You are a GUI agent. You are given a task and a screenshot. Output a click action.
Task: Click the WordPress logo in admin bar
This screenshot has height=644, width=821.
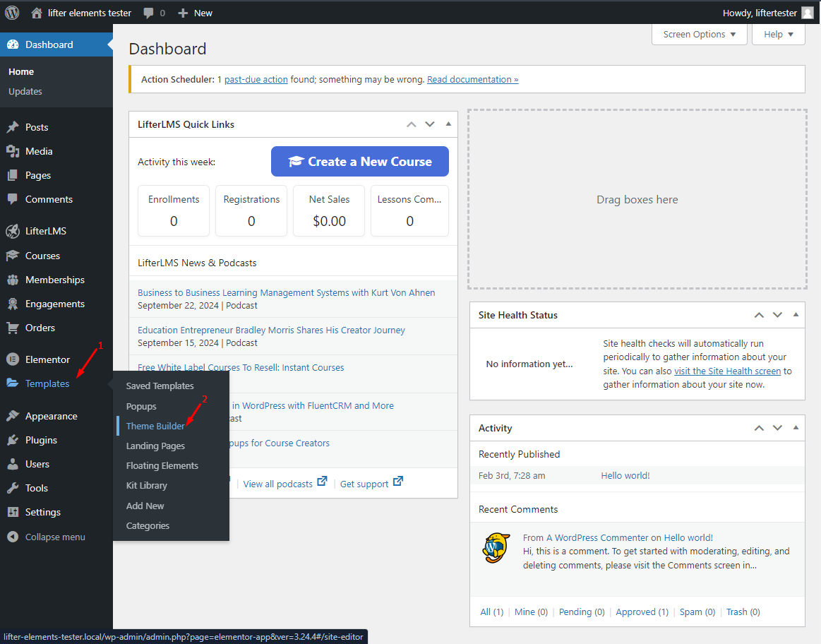[x=11, y=12]
